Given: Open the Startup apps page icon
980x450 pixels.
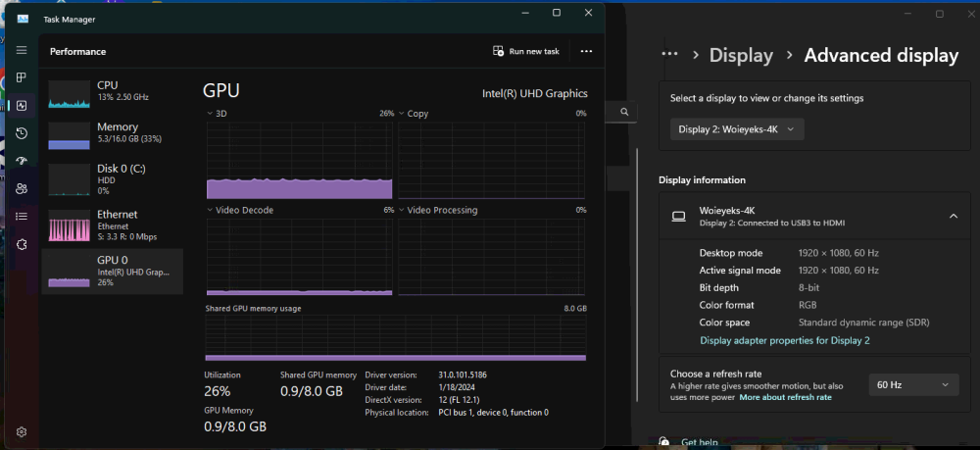Looking at the screenshot, I should click(x=22, y=161).
